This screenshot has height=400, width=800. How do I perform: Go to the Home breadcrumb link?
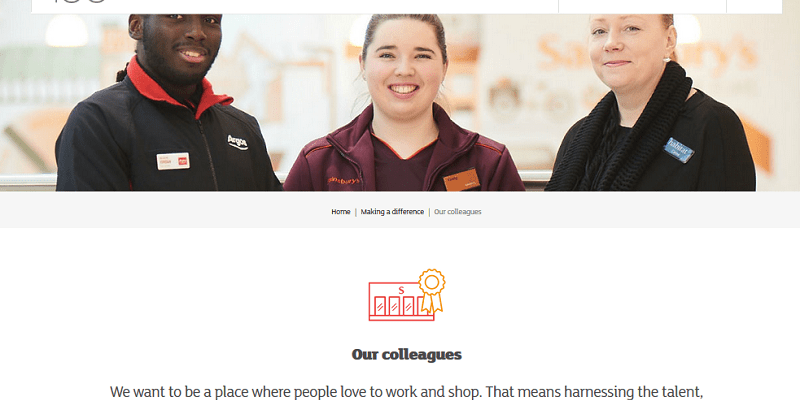[341, 212]
